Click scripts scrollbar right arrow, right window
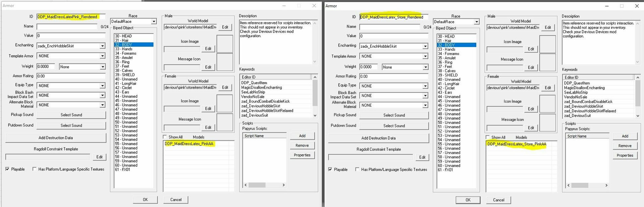This screenshot has width=644, height=207. point(606,185)
